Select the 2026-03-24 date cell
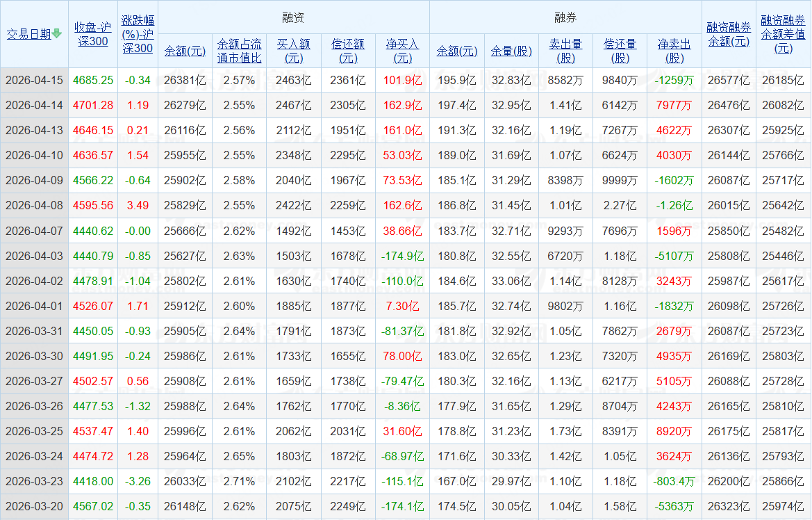Screen dimensions: 812x520 pyautogui.click(x=34, y=456)
